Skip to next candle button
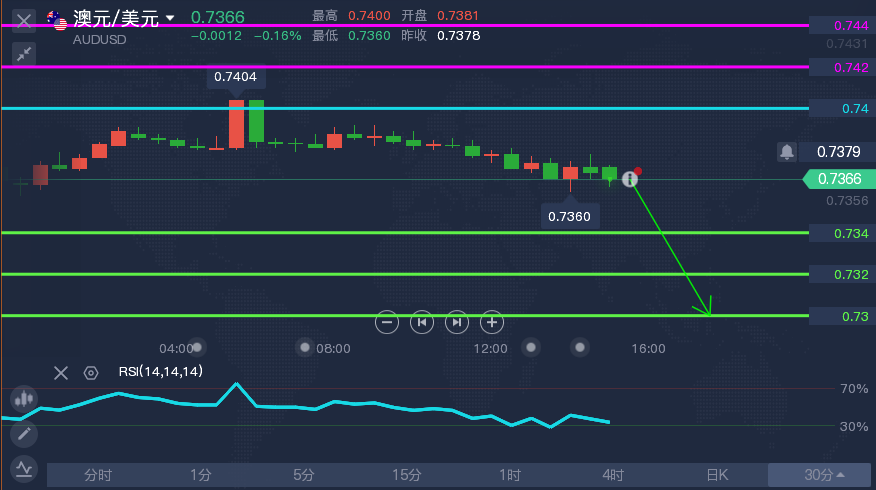 [x=456, y=322]
